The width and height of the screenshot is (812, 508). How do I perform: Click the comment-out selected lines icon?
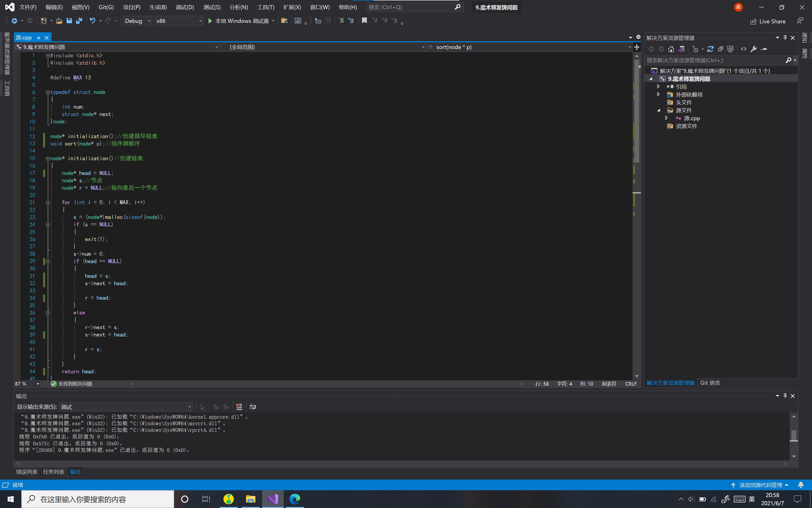341,21
